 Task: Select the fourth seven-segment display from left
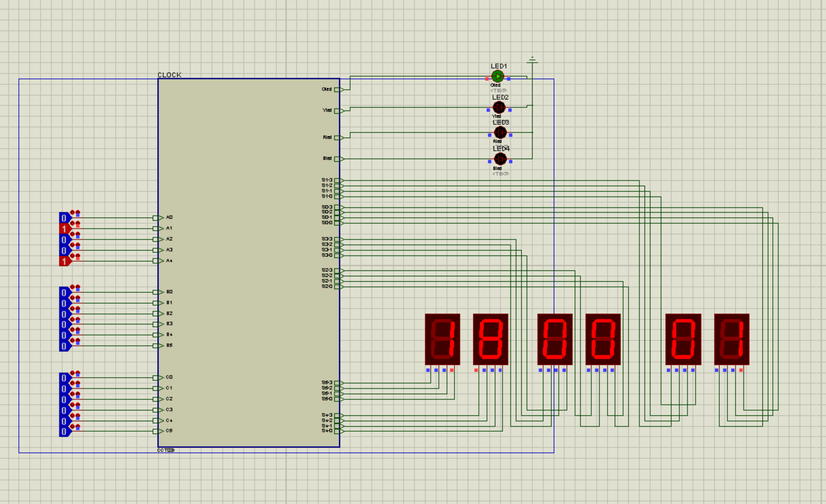point(603,339)
